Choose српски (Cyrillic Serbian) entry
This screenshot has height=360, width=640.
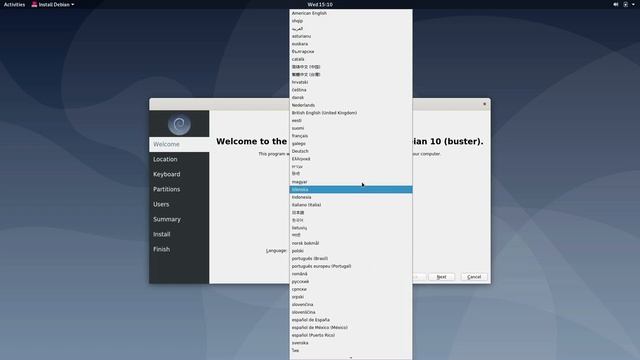coord(351,289)
